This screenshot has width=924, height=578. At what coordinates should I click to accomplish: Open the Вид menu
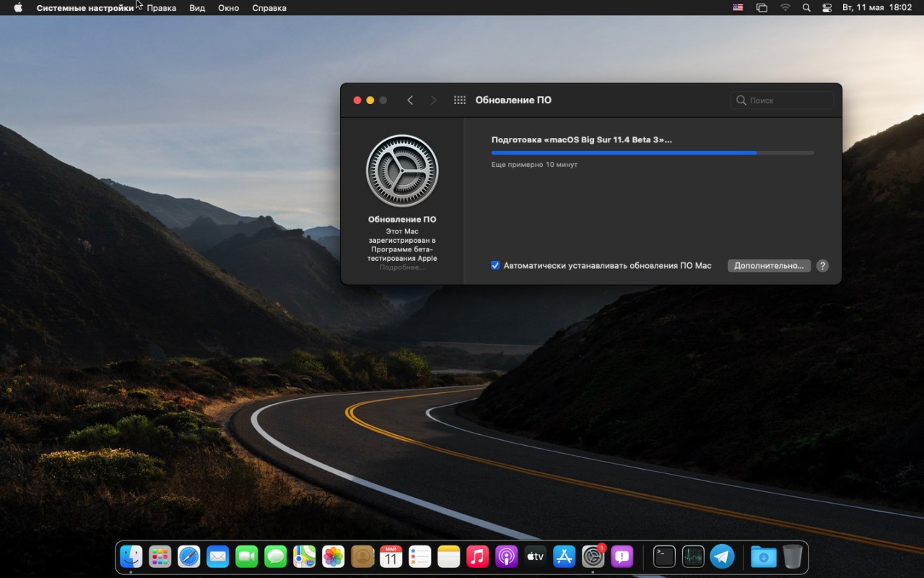pyautogui.click(x=197, y=8)
